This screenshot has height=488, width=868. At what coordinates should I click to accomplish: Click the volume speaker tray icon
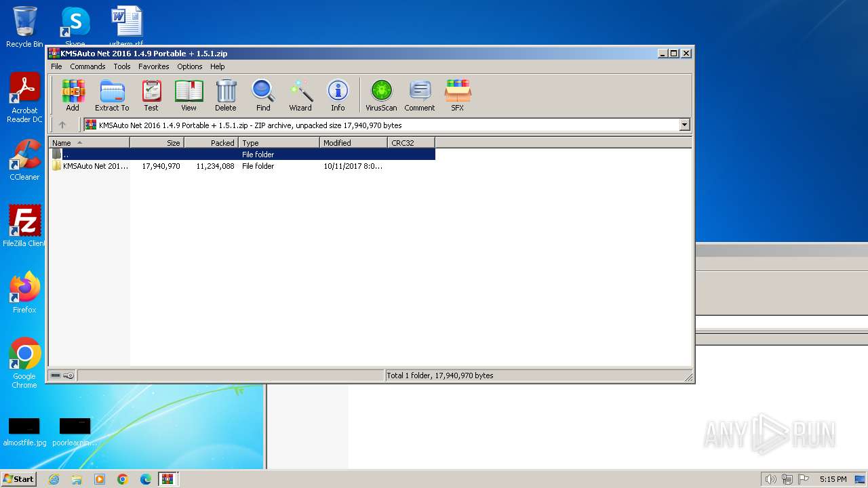coord(770,479)
